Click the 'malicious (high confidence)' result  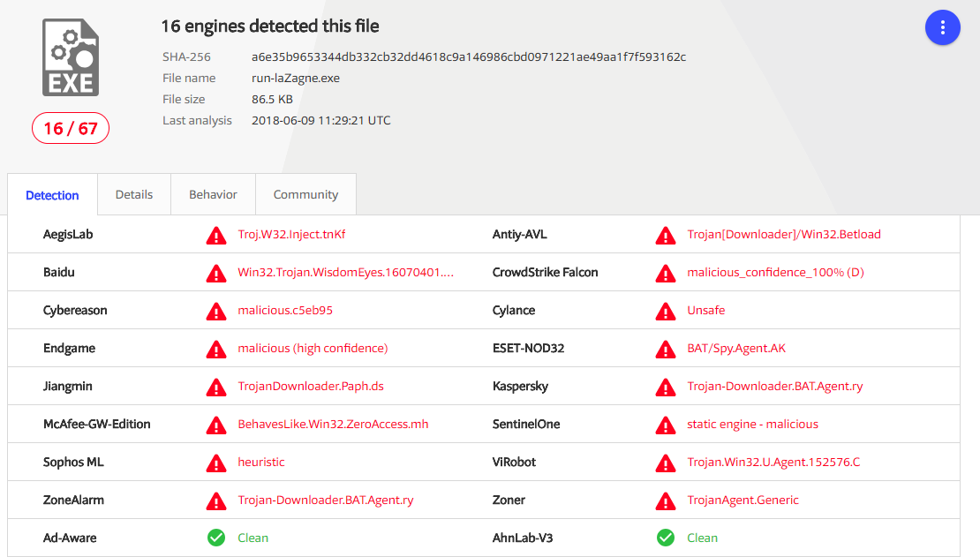[313, 348]
